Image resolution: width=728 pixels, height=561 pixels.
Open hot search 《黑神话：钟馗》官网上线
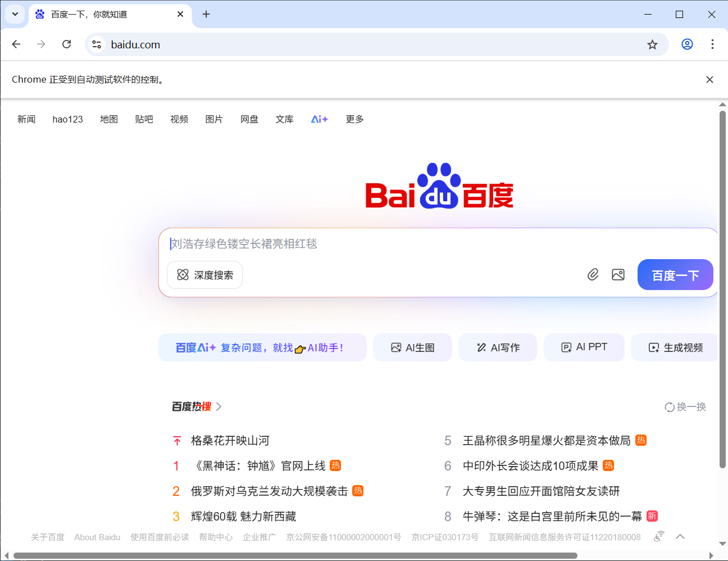tap(258, 466)
